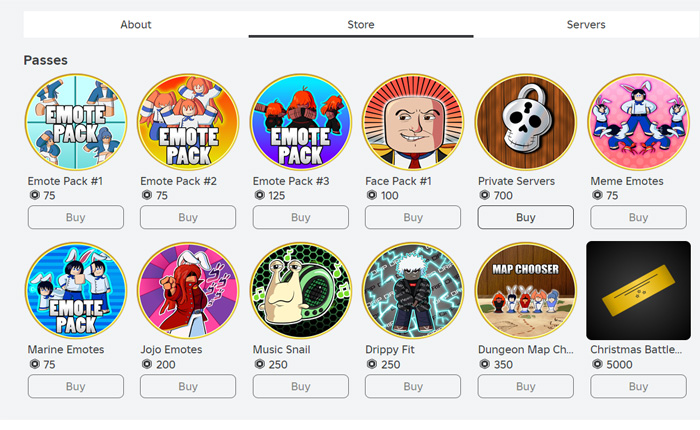Open the Store tab

[x=361, y=24]
